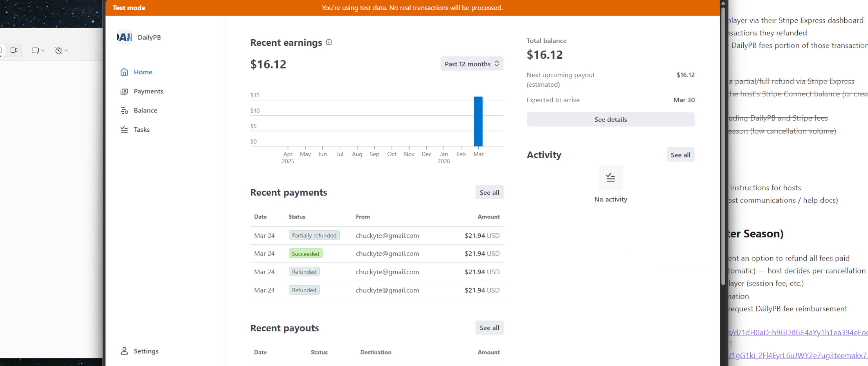Click info icon beside Recent earnings
Viewport: 868px width, 366px height.
(x=329, y=42)
